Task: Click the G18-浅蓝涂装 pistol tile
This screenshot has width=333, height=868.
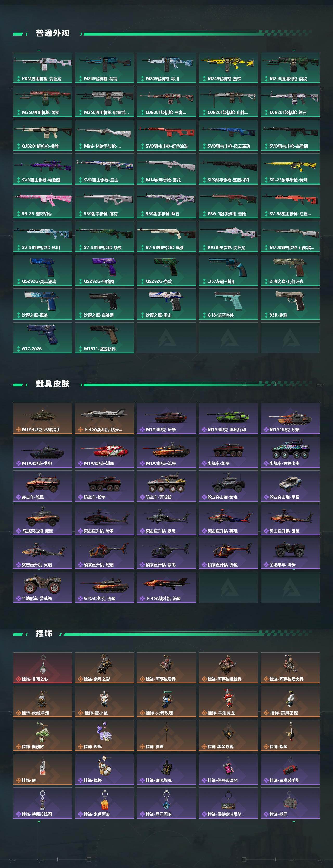Action: pos(228,304)
